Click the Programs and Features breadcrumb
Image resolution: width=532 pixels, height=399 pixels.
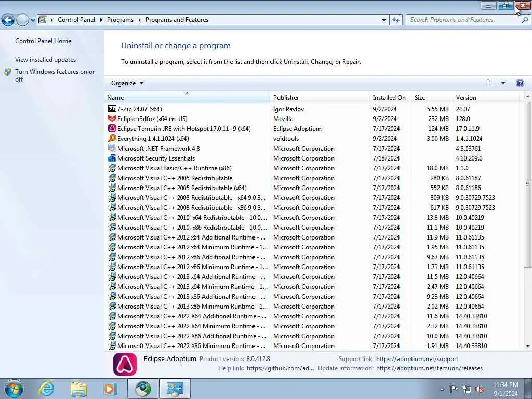tap(177, 20)
